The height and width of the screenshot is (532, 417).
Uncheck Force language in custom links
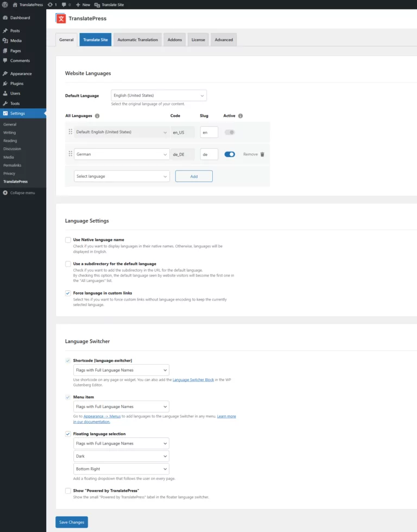pos(68,293)
